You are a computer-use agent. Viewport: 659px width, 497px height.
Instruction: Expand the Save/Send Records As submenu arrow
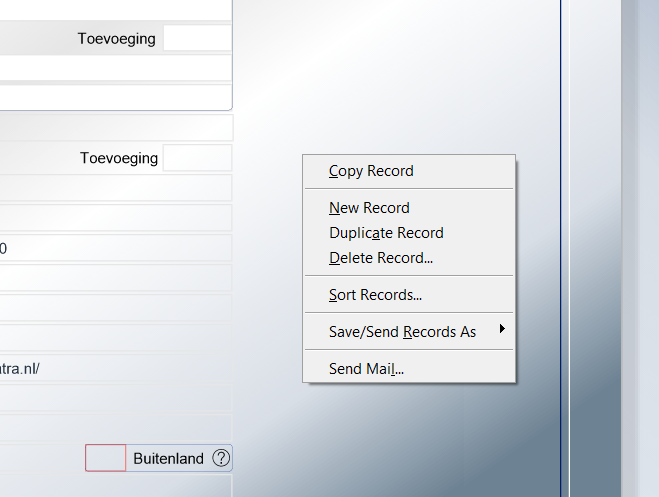click(502, 330)
